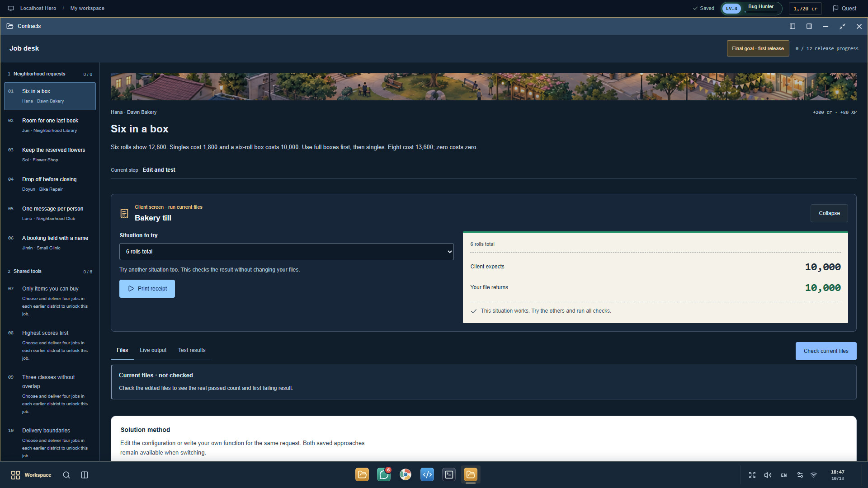
Task: Open volume control in system tray
Action: tap(768, 475)
